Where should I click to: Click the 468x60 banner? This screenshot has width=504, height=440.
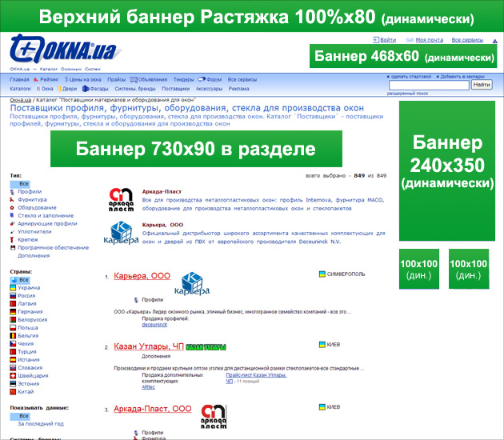[x=403, y=56]
